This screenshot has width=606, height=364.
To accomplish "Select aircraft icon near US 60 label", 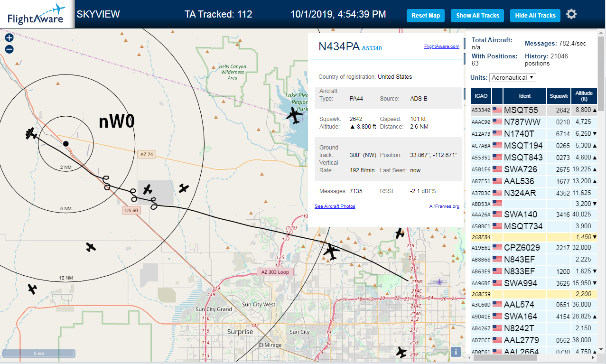I will pos(148,189).
